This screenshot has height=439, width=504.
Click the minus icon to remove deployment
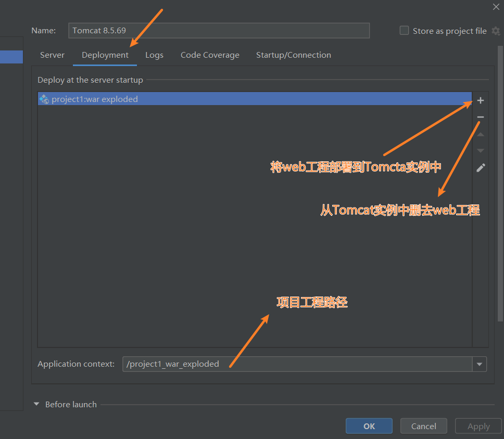point(480,117)
